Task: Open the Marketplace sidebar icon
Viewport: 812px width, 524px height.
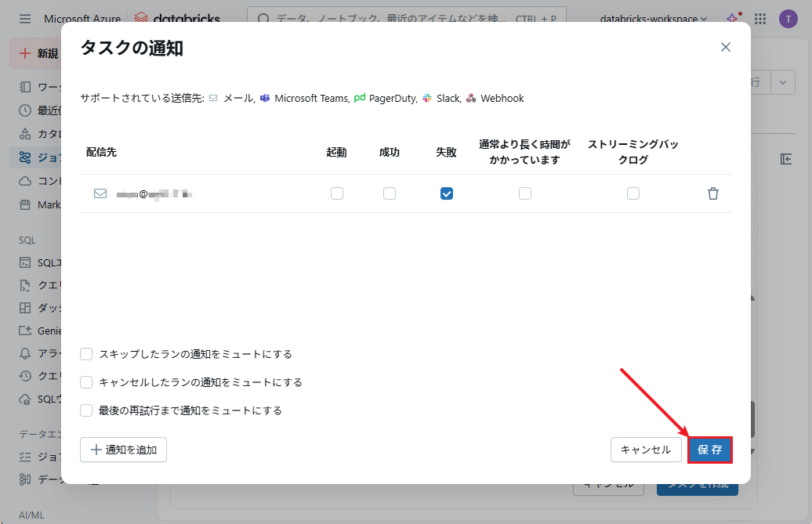Action: tap(25, 205)
